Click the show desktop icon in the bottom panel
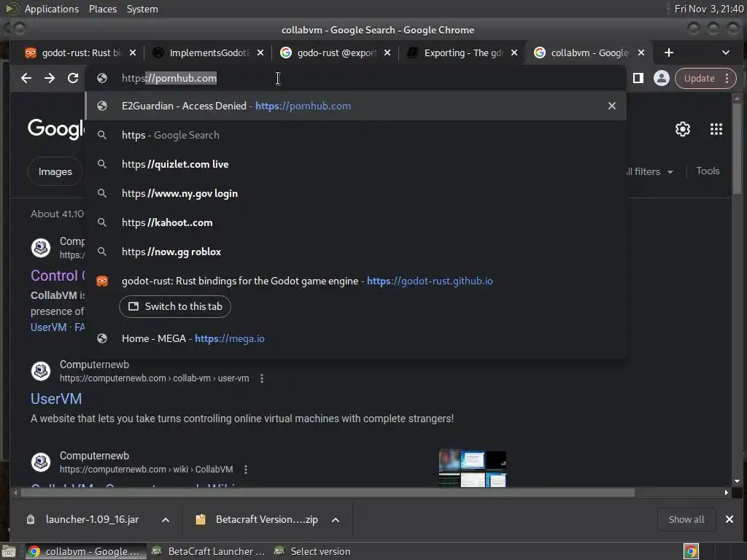 (9, 552)
